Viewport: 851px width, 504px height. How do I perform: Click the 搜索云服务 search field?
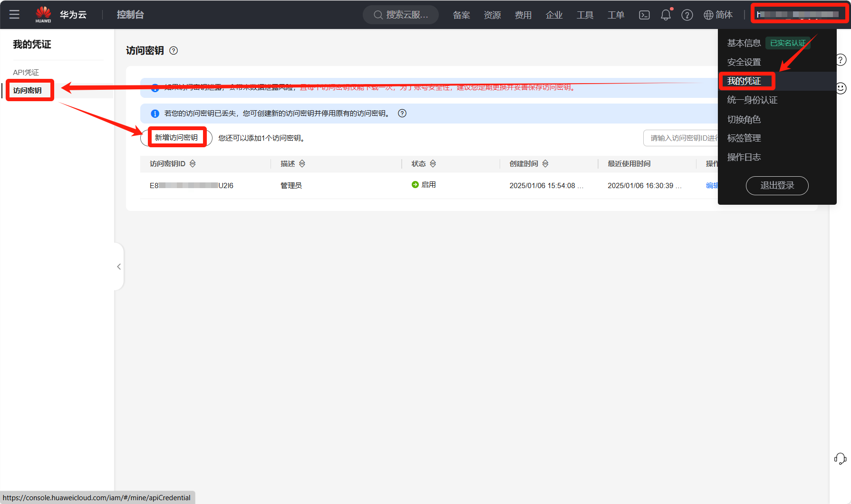point(401,15)
